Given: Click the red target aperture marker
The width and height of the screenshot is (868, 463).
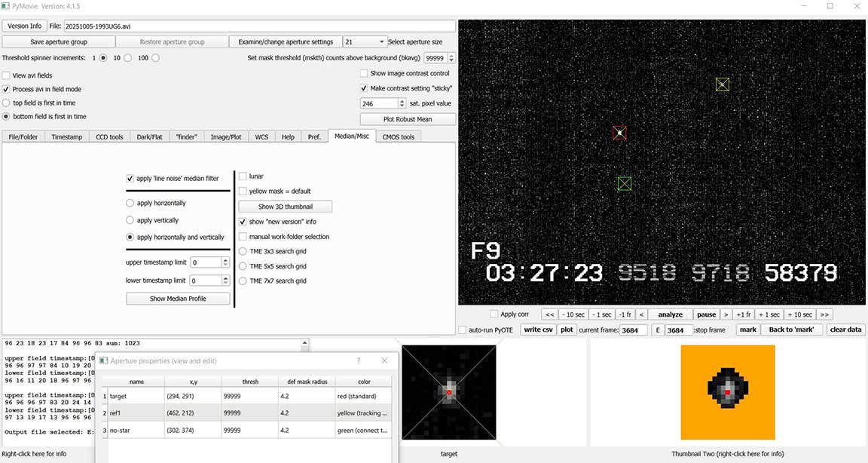Looking at the screenshot, I should click(619, 133).
